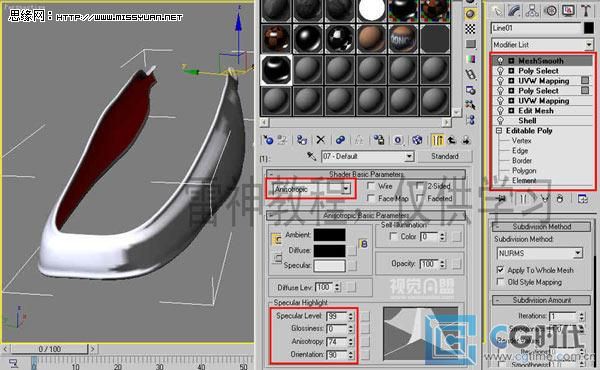Open the Material Effects Channel icon
The width and height of the screenshot is (600, 370).
tap(398, 140)
